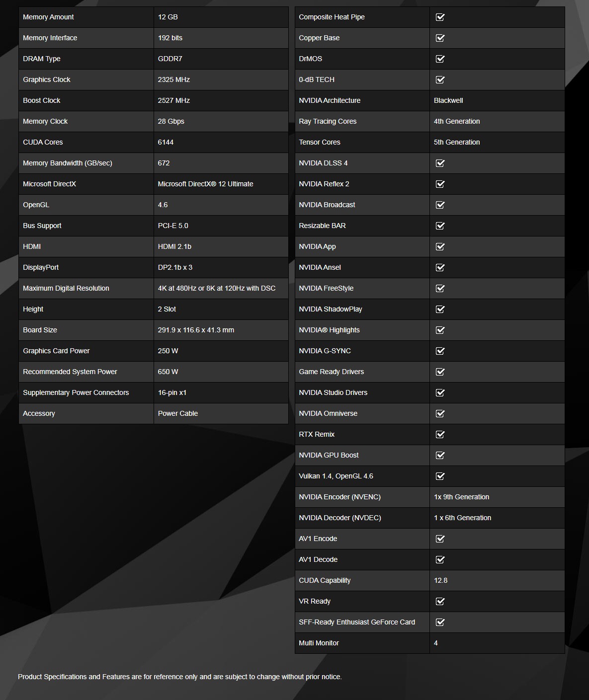The width and height of the screenshot is (589, 700).
Task: Click the VR Ready checkmark icon
Action: 440,601
